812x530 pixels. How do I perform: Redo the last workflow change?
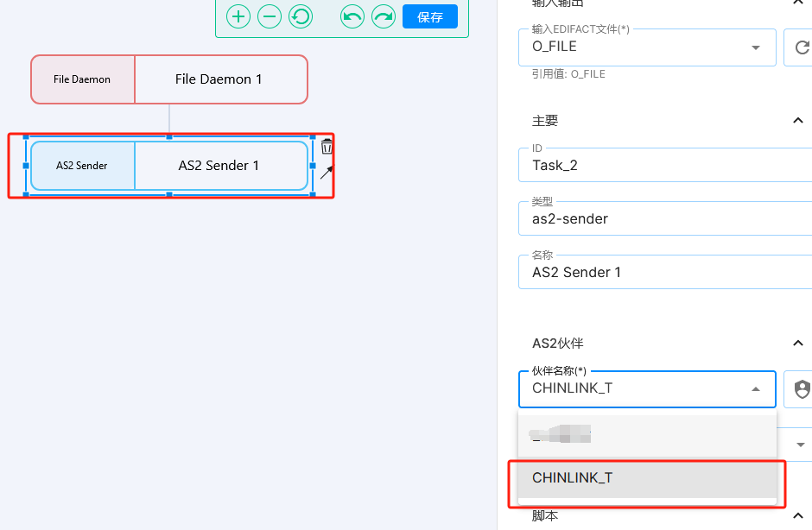click(x=384, y=16)
